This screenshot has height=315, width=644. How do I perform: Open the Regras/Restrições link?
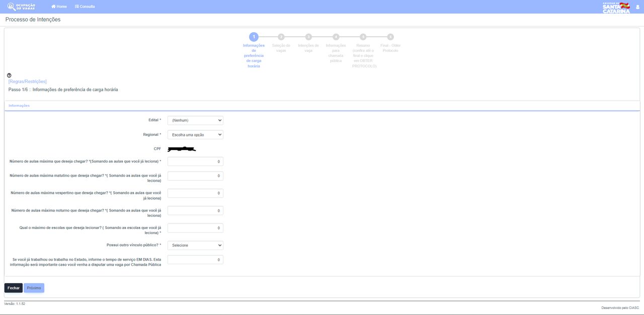[x=28, y=81]
